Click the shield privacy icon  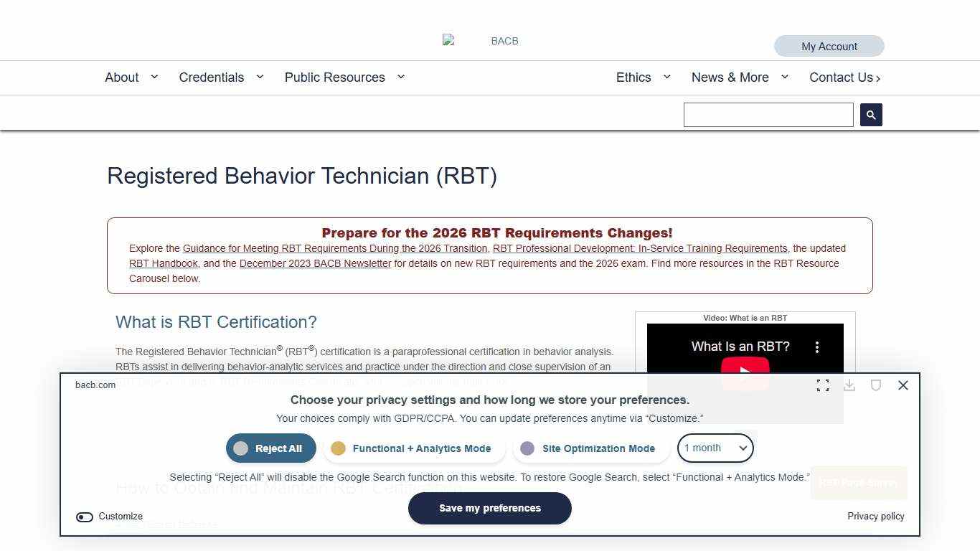click(x=876, y=385)
